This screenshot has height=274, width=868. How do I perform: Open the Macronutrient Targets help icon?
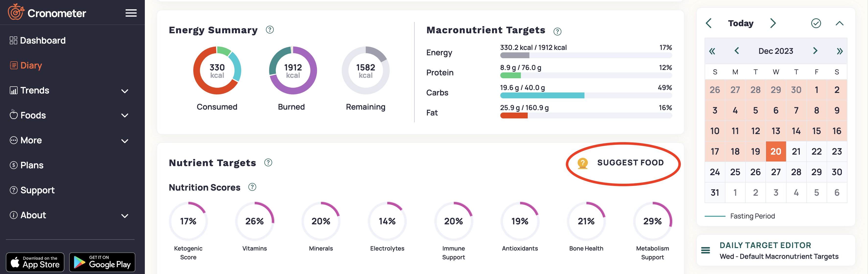tap(557, 32)
